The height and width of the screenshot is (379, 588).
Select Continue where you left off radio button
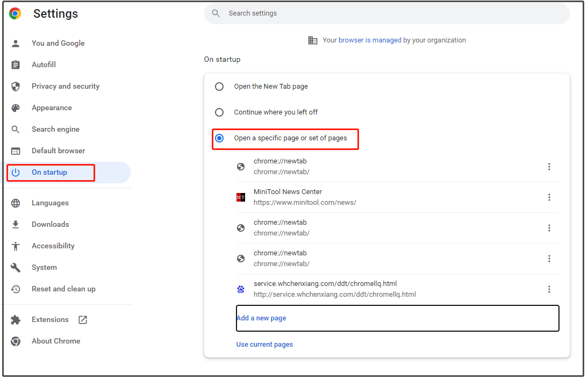(219, 112)
